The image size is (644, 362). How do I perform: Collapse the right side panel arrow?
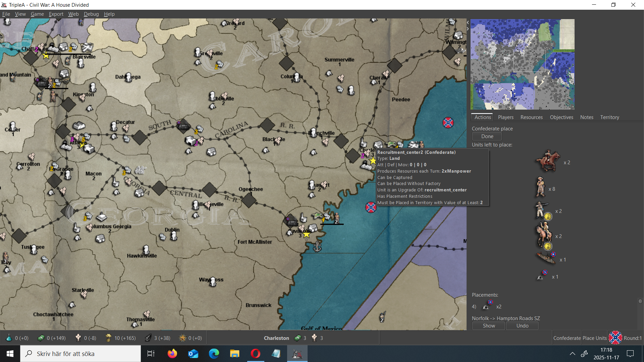point(468,22)
